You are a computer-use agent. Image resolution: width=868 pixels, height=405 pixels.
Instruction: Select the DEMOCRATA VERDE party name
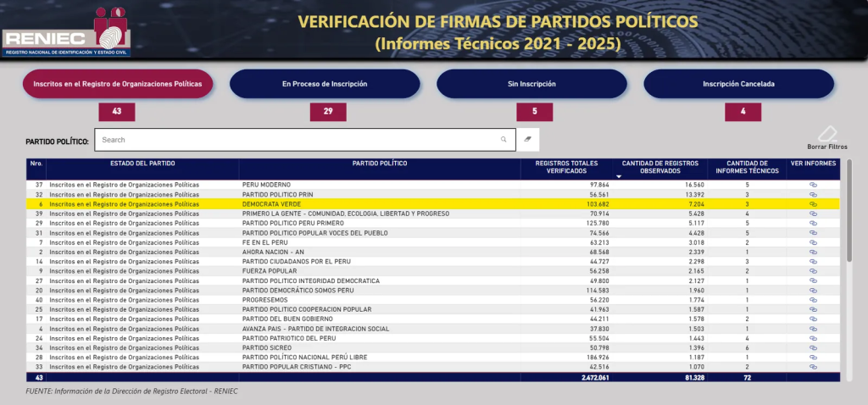click(272, 204)
